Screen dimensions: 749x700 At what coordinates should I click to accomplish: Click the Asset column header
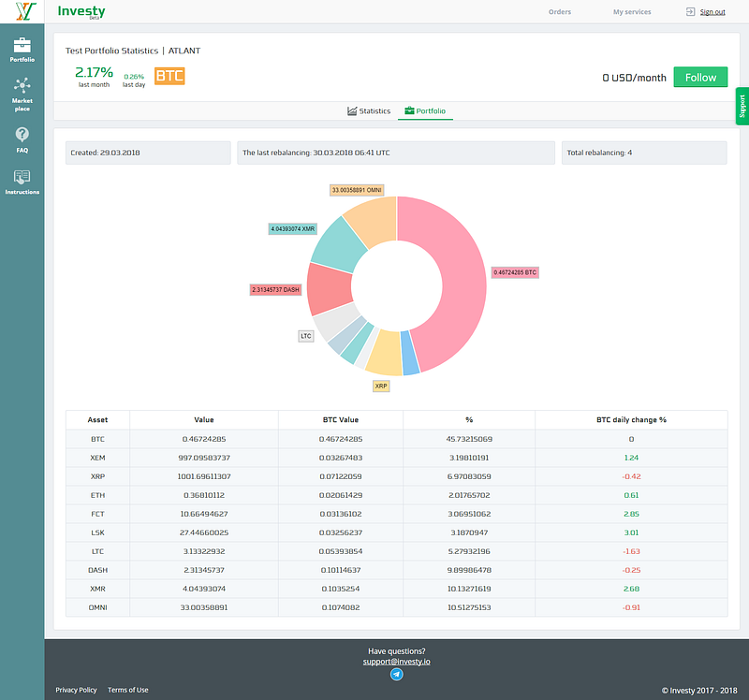[97, 419]
